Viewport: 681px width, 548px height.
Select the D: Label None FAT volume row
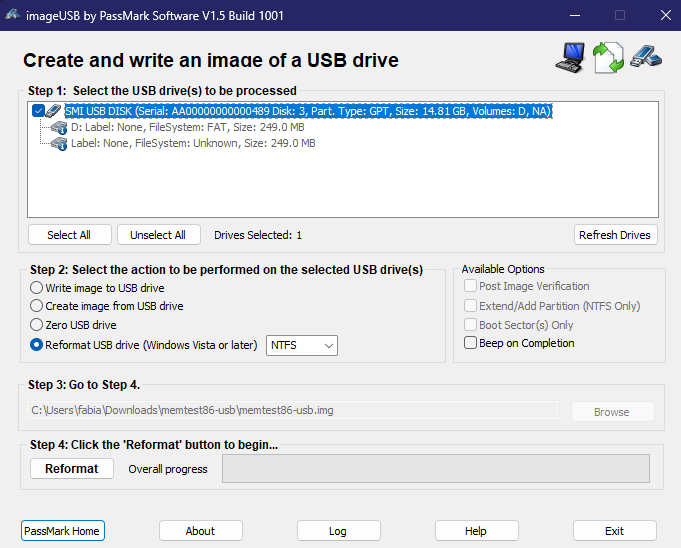point(188,127)
